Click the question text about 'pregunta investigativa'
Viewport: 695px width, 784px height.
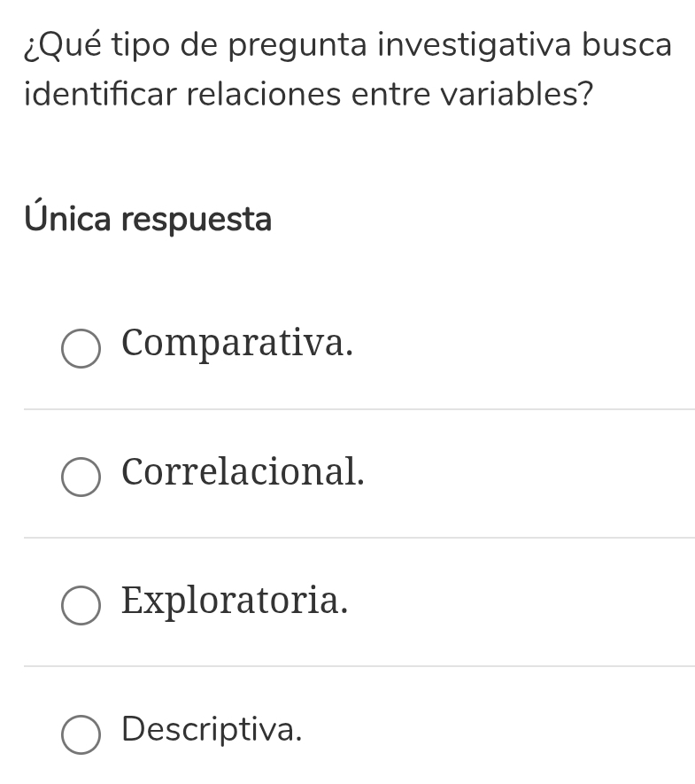[x=347, y=68]
